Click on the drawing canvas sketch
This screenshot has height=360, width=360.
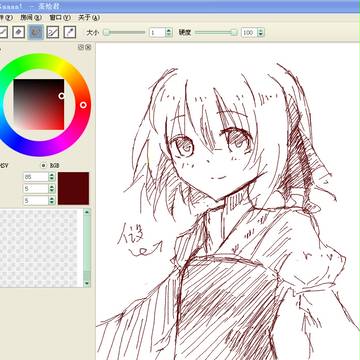click(x=228, y=201)
